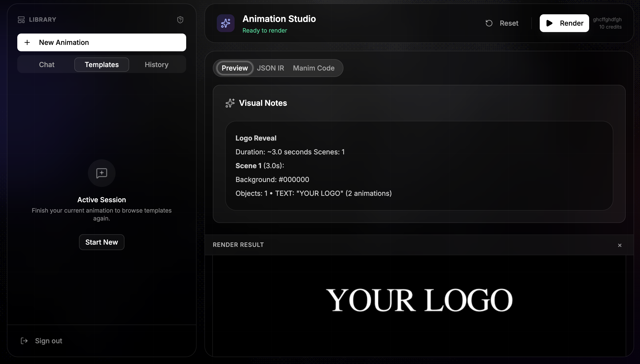Screen dimensions: 640x364
Task: Close the Render Result panel
Action: [x=620, y=245]
